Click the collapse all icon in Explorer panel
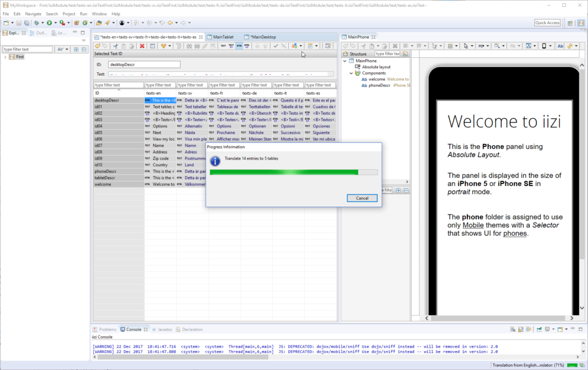Image resolution: width=588 pixels, height=370 pixels. click(x=84, y=49)
